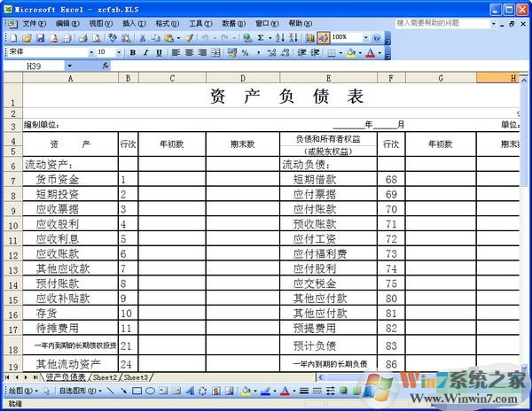The image size is (532, 411).
Task: Insert WordArt from drawing toolbar
Action: [x=190, y=391]
